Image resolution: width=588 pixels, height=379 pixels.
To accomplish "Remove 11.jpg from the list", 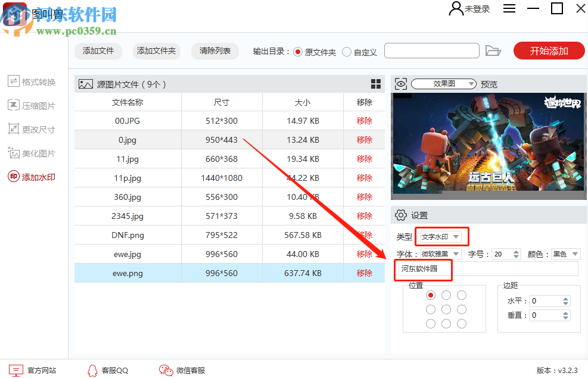I will (x=364, y=159).
